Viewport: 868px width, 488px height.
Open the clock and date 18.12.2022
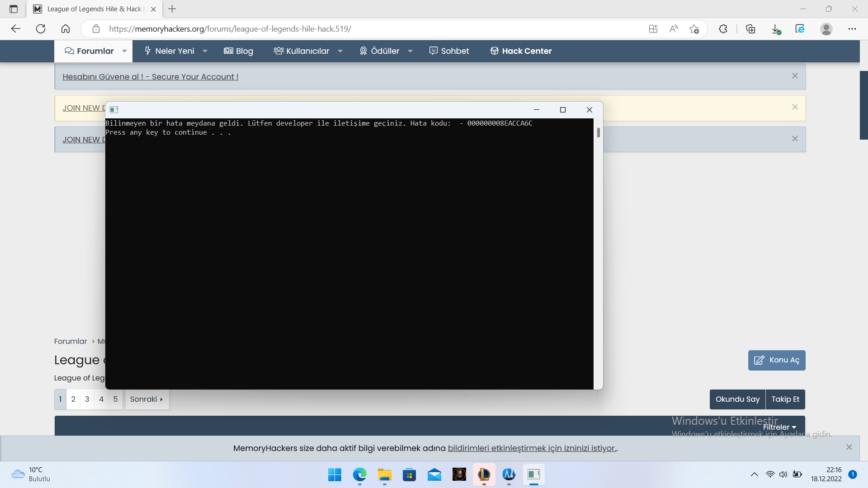pos(826,474)
